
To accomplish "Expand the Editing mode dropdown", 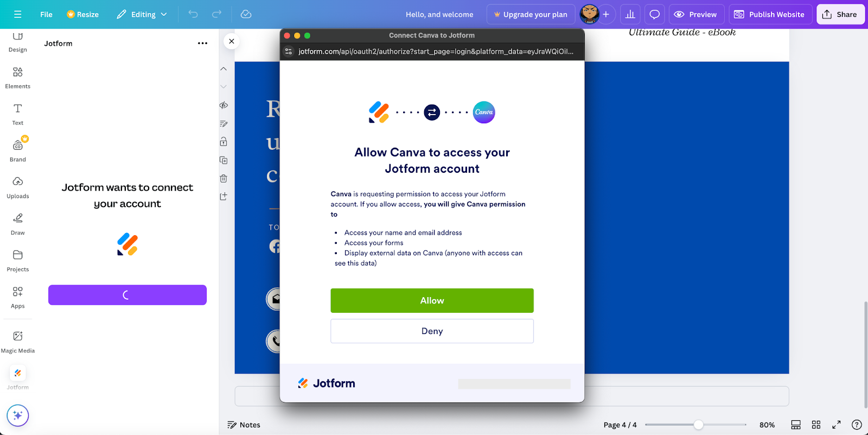I will 142,14.
